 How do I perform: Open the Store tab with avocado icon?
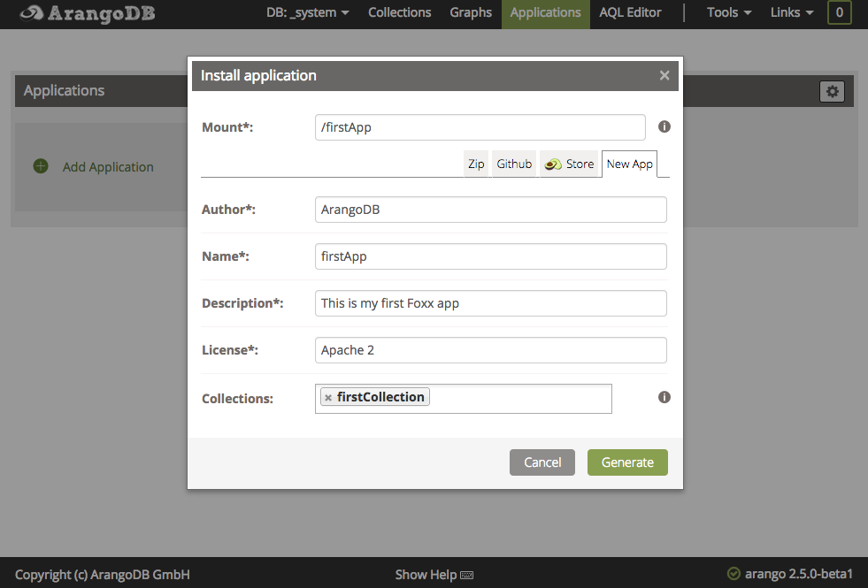click(x=569, y=164)
